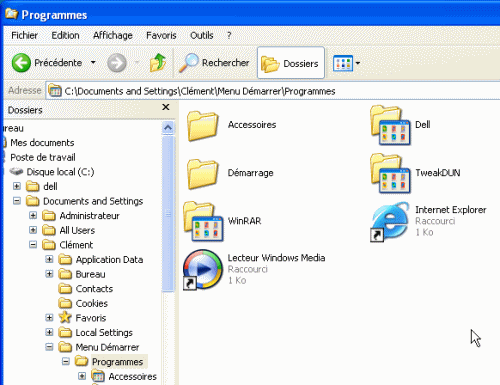The height and width of the screenshot is (385, 500).
Task: Click Disque local (C:) drive icon
Action: pos(16,172)
